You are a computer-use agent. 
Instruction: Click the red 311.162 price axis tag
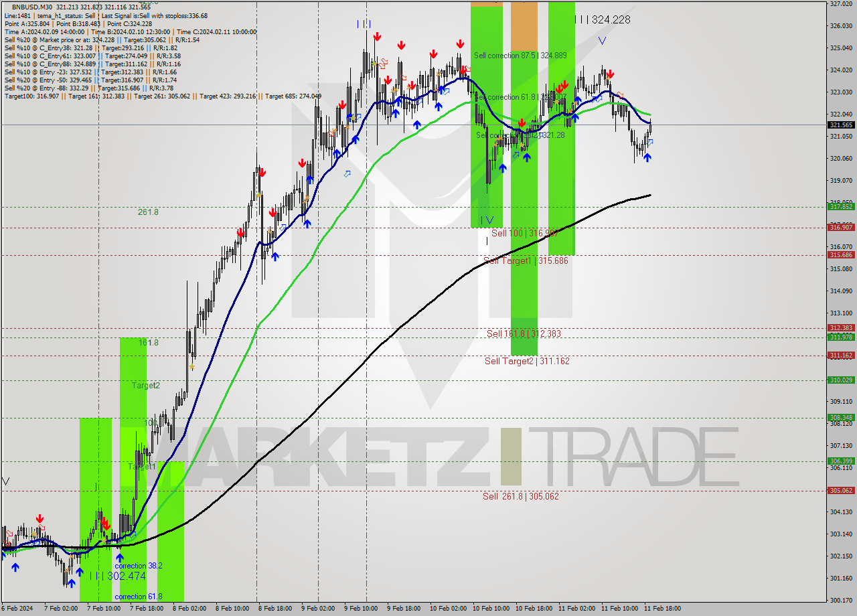(x=841, y=356)
